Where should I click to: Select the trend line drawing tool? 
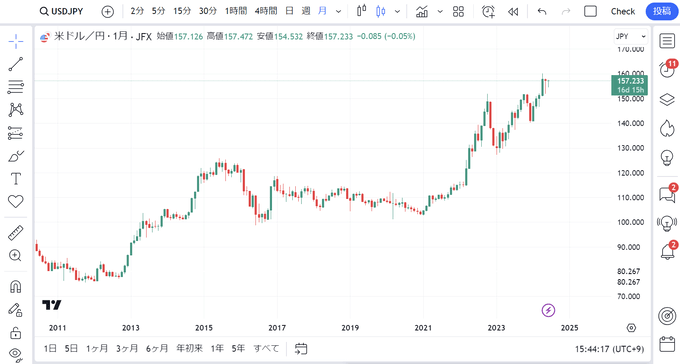[x=16, y=64]
